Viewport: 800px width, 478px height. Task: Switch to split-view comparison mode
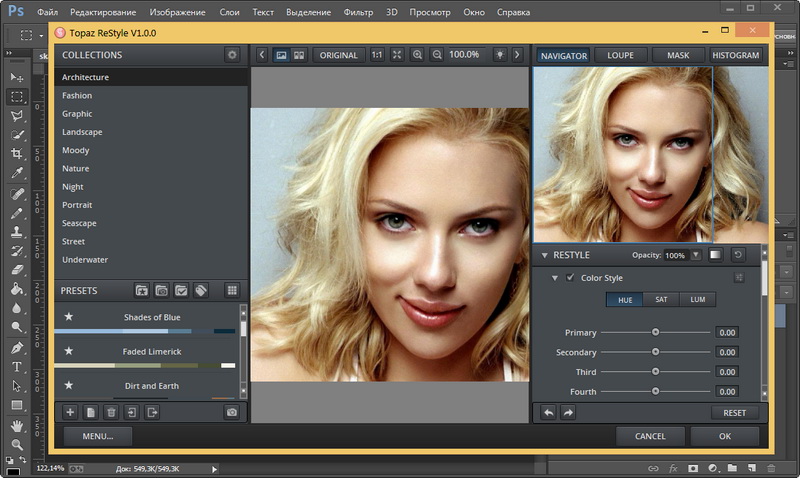click(x=299, y=55)
